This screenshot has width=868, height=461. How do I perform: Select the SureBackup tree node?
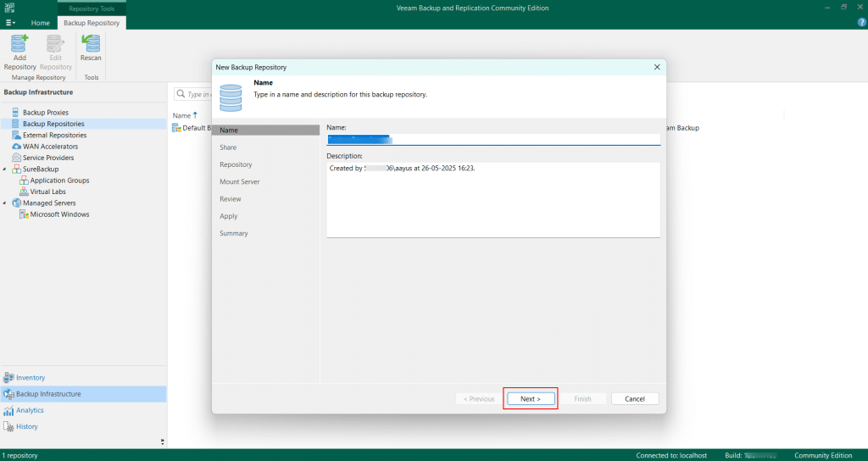[41, 169]
